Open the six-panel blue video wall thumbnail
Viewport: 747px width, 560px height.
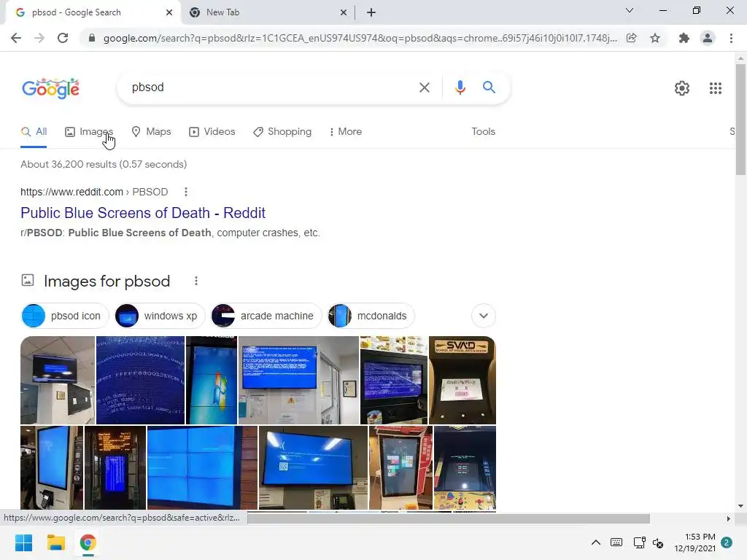point(202,467)
